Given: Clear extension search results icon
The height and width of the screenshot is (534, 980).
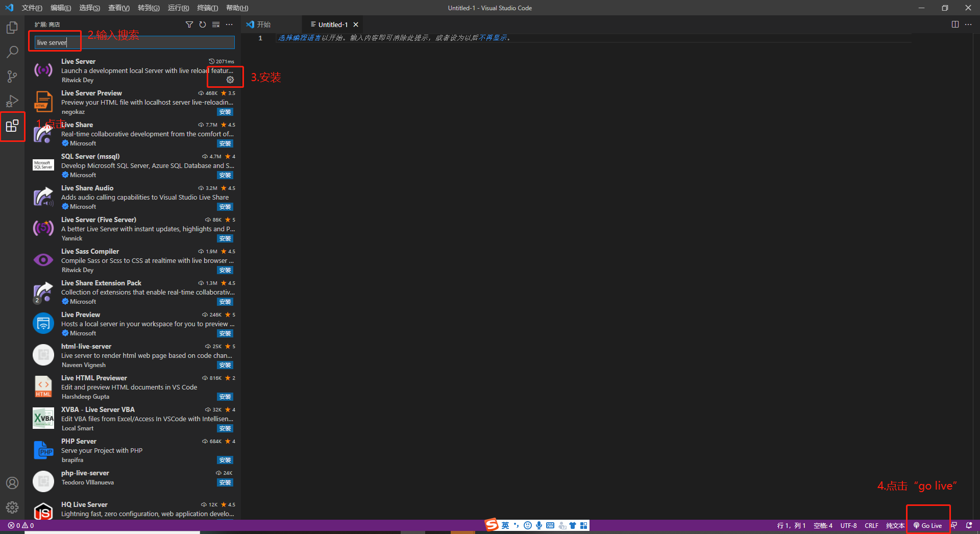Looking at the screenshot, I should point(216,25).
